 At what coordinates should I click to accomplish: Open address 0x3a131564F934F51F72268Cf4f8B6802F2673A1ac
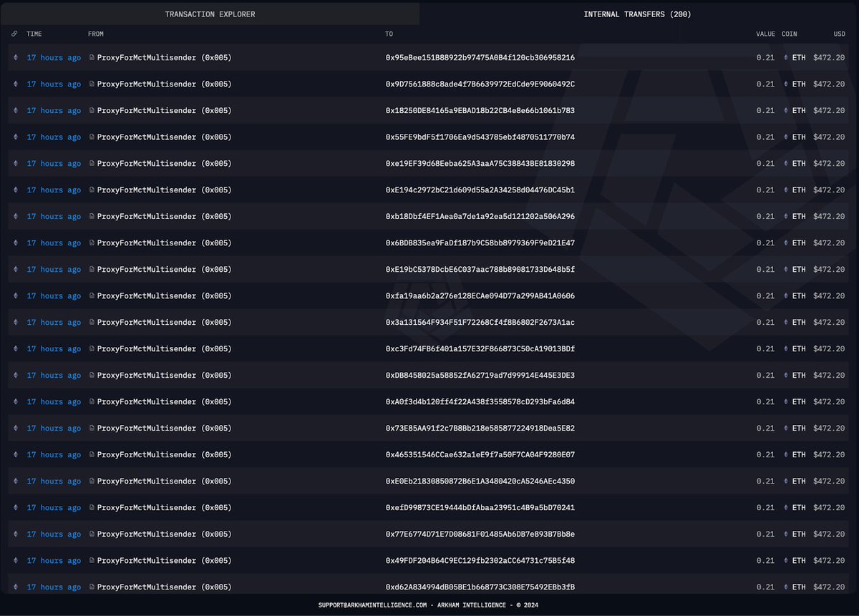480,323
